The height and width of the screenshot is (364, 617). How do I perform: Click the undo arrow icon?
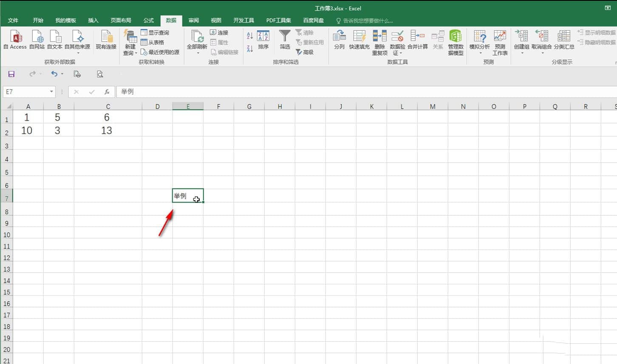coord(54,74)
